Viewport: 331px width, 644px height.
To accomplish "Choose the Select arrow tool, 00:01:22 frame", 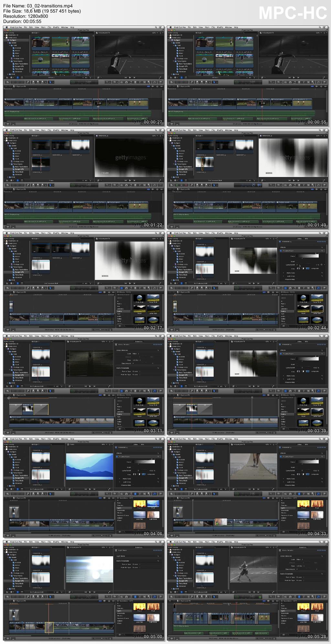I will pyautogui.click(x=50, y=185).
